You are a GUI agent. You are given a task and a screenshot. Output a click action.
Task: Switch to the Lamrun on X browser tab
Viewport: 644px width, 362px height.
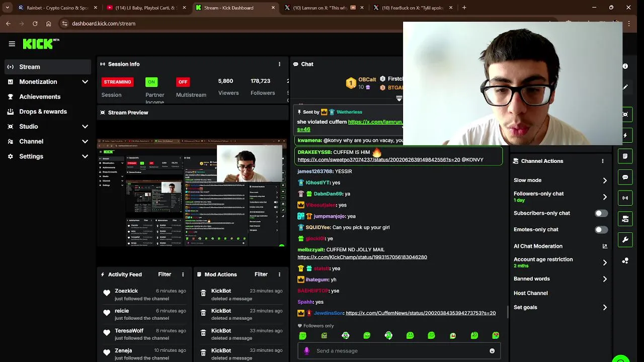tap(325, 8)
